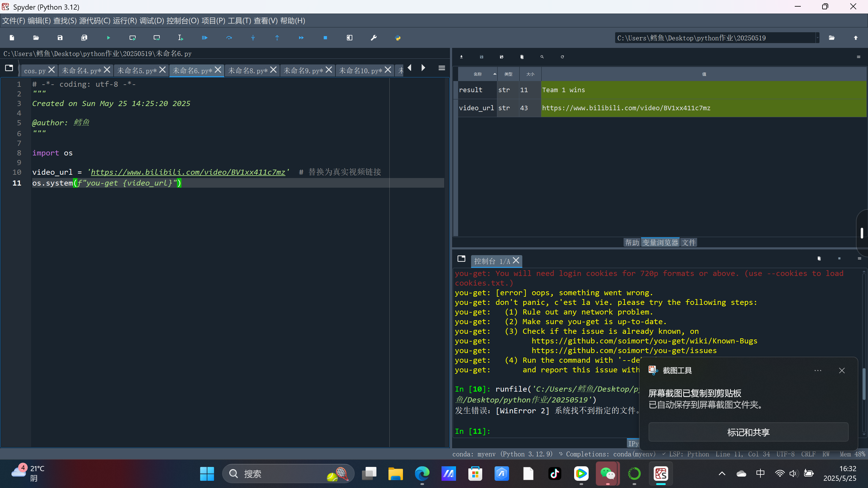Image resolution: width=868 pixels, height=488 pixels.
Task: Switch to the 文件 pane tab
Action: click(x=688, y=242)
